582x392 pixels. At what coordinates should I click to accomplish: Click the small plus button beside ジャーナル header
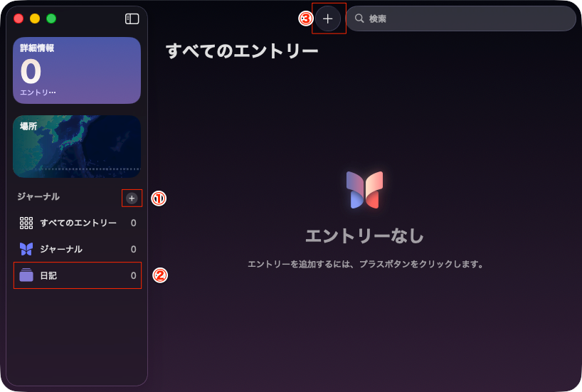click(x=132, y=198)
